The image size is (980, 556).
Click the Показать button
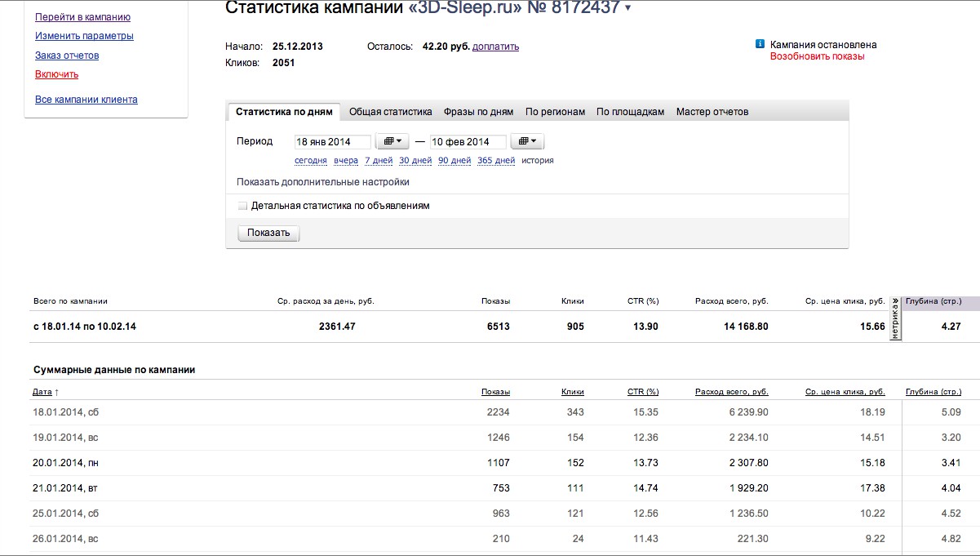click(268, 233)
